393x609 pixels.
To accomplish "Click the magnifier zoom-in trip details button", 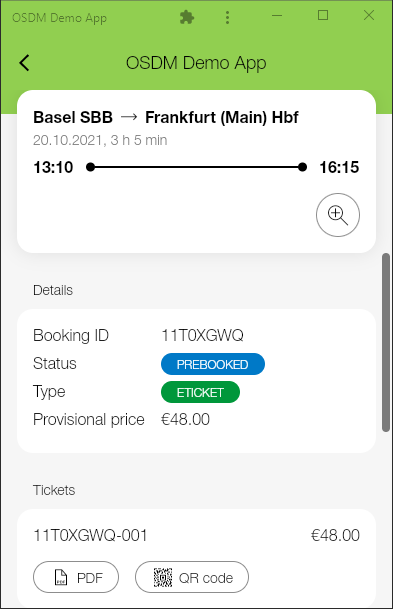I will pyautogui.click(x=338, y=215).
